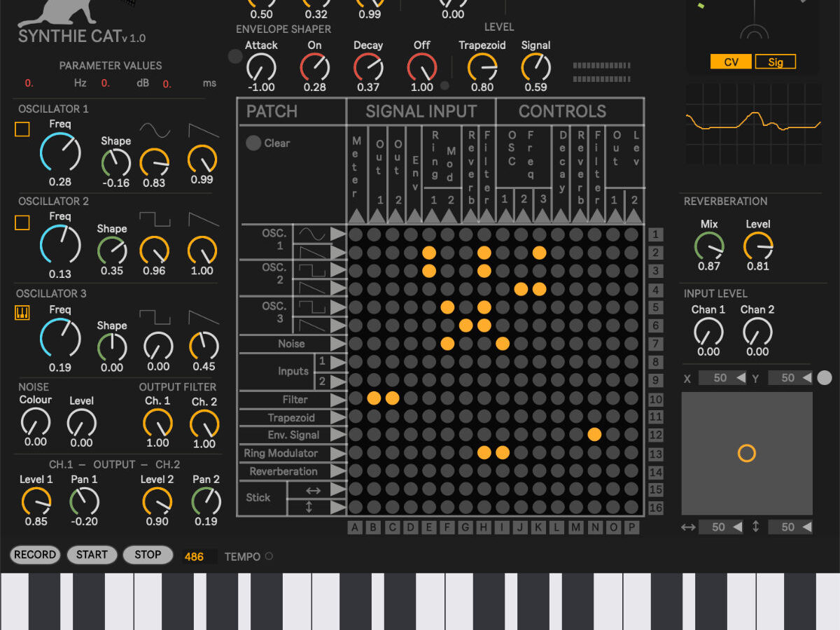Viewport: 840px width, 630px height.
Task: Click the Stick horizontal arrow row icon
Action: 314,489
